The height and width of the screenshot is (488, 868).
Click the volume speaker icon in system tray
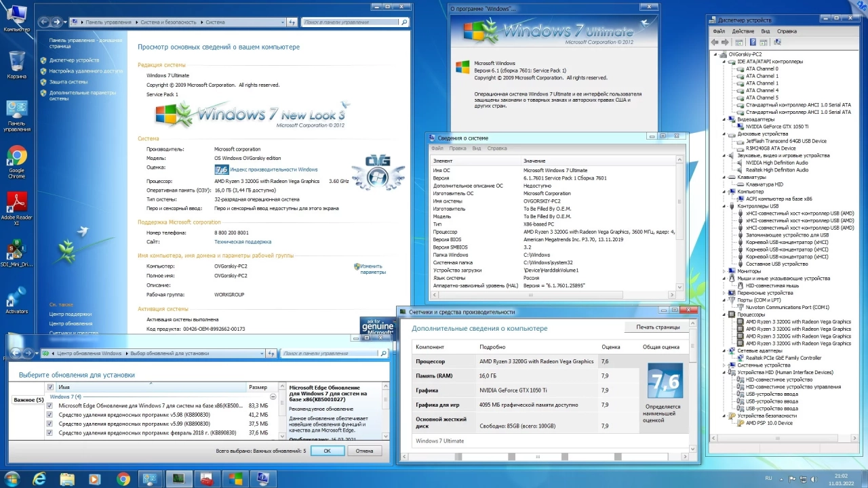(814, 479)
